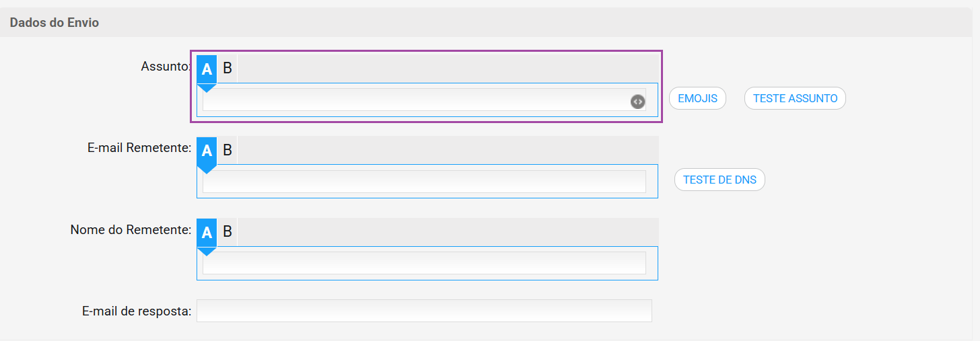Run the TESTE DE DNS button
980x341 pixels.
720,180
